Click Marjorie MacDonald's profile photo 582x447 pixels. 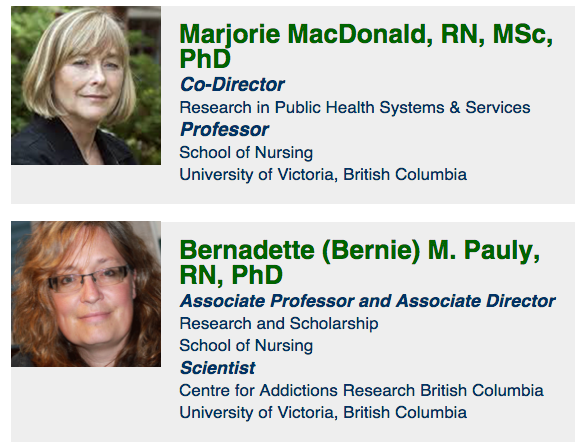[x=86, y=85]
